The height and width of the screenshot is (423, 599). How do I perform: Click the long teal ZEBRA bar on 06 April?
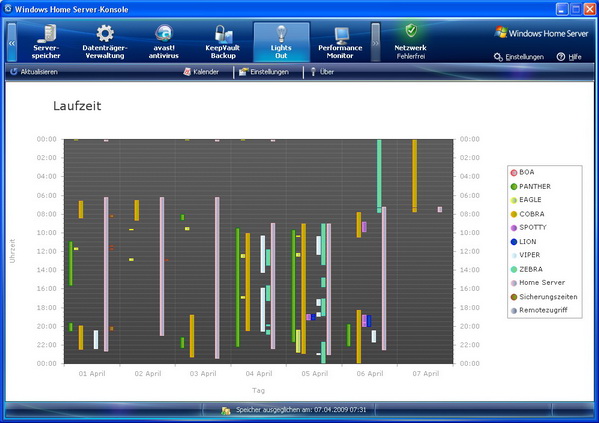(379, 176)
